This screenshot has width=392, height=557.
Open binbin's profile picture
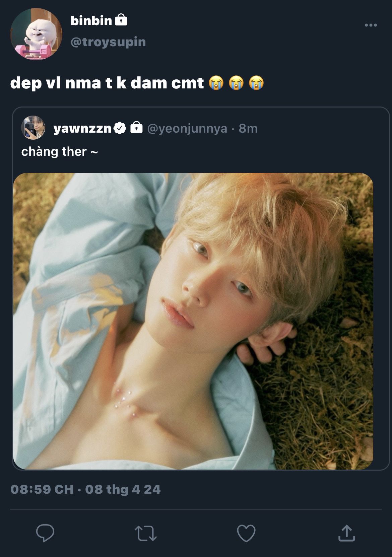36,34
